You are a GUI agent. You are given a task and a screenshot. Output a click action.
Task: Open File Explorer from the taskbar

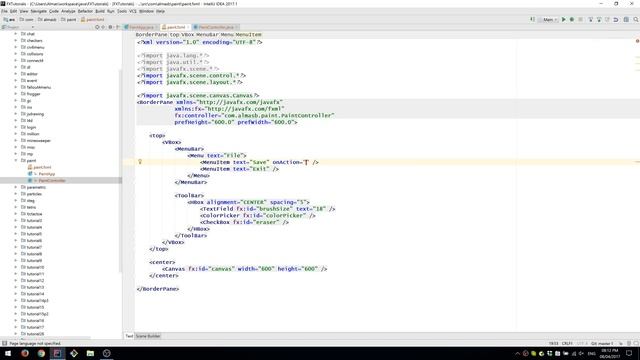pyautogui.click(x=90, y=353)
